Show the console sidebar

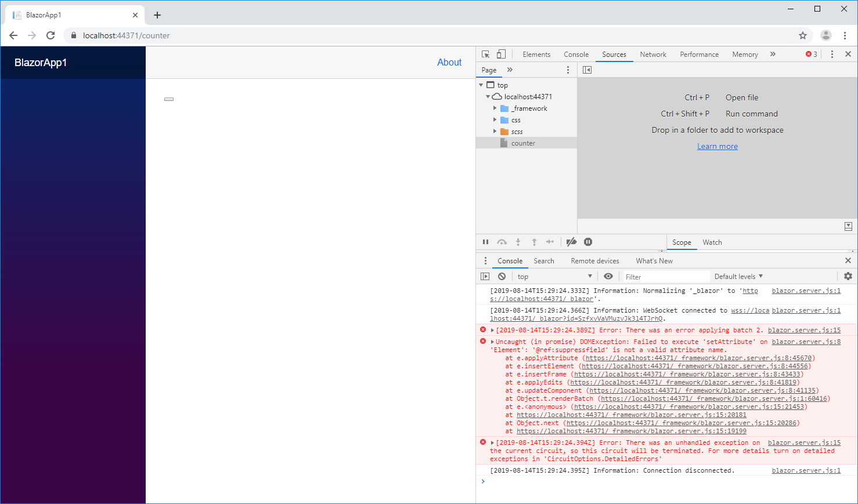[x=485, y=276]
